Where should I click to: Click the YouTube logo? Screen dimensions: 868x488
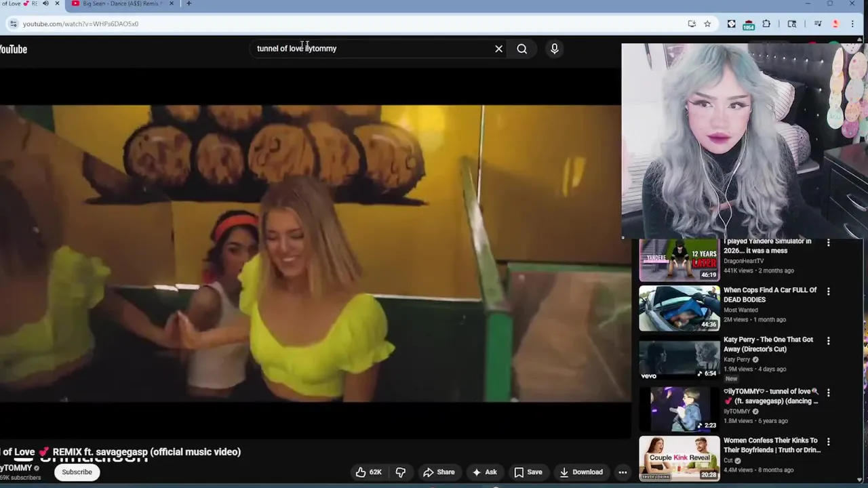click(x=13, y=49)
